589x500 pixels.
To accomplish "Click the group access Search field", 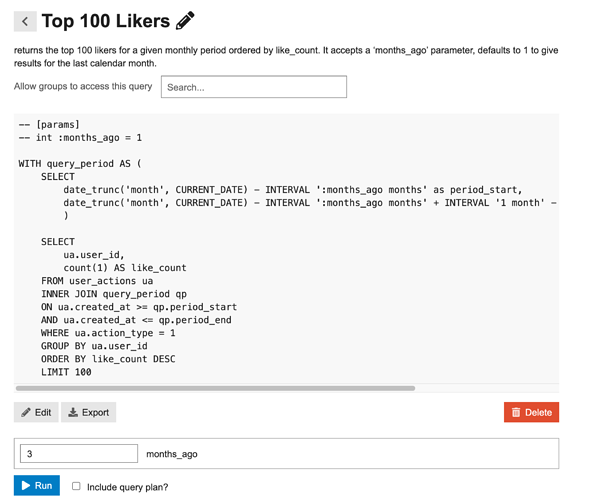I will pyautogui.click(x=254, y=87).
